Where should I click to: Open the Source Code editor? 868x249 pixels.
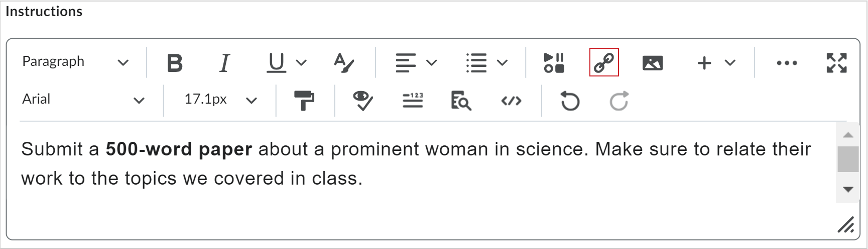click(x=511, y=101)
